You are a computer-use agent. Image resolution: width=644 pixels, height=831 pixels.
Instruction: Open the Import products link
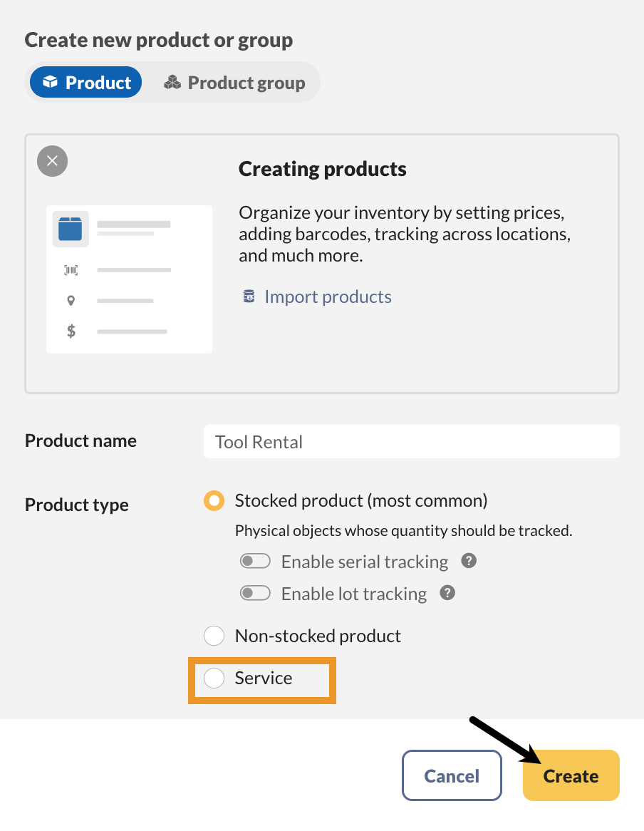pos(328,296)
